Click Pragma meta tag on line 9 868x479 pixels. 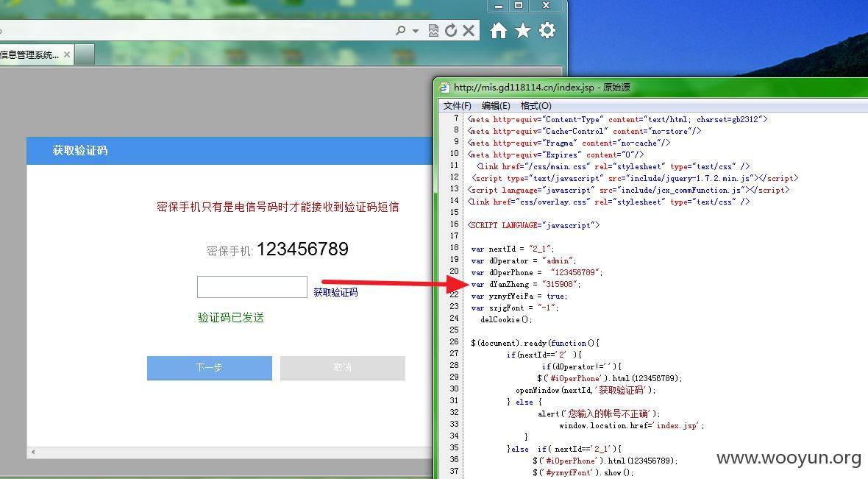(x=569, y=143)
